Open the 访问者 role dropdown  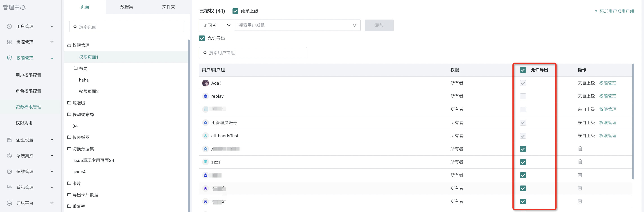click(217, 25)
